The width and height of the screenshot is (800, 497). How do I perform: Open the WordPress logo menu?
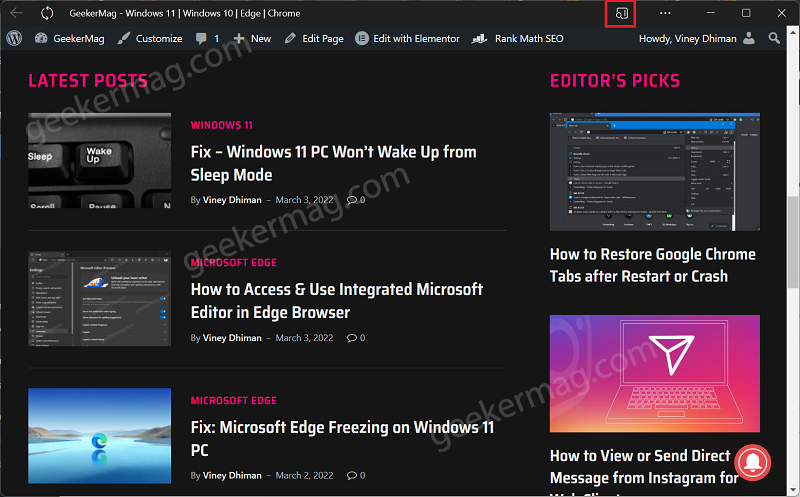(x=14, y=38)
